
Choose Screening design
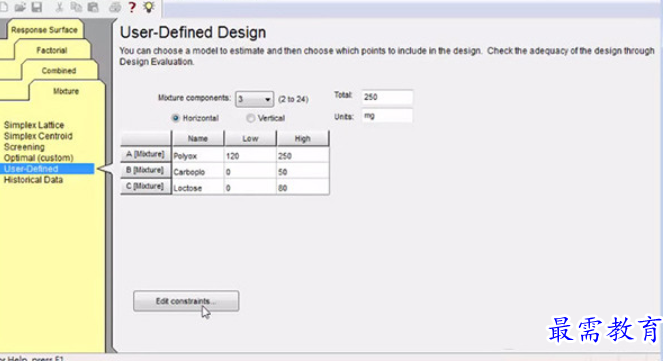(x=24, y=147)
